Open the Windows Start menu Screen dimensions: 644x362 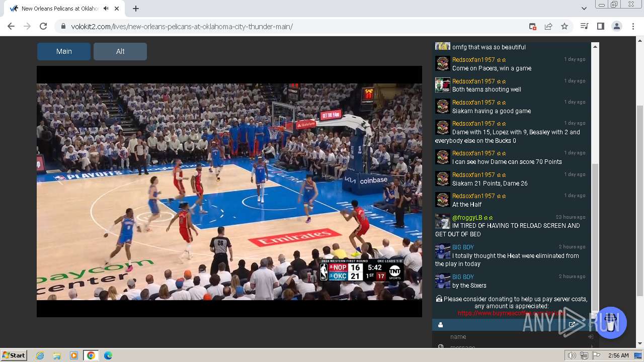click(x=14, y=355)
